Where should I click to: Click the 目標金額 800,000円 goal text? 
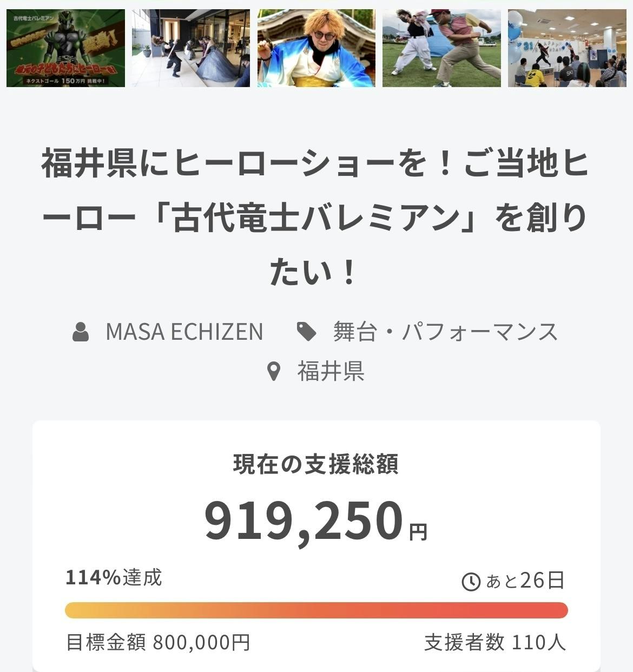point(158,643)
